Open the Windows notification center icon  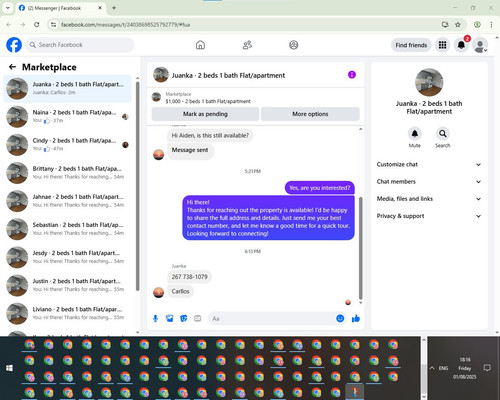487,368
